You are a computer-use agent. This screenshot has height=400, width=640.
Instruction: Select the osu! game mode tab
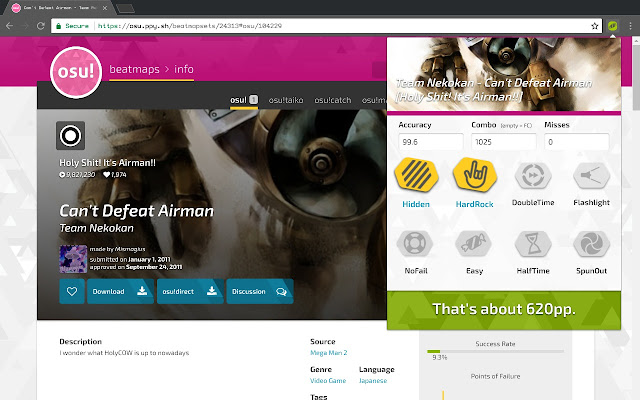pos(244,100)
